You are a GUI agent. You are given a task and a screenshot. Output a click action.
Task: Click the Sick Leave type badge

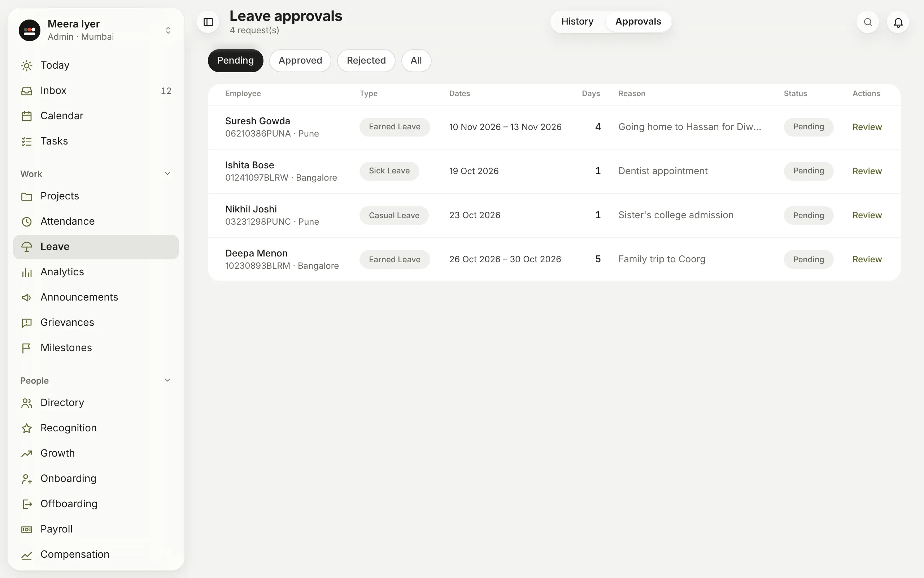tap(389, 171)
